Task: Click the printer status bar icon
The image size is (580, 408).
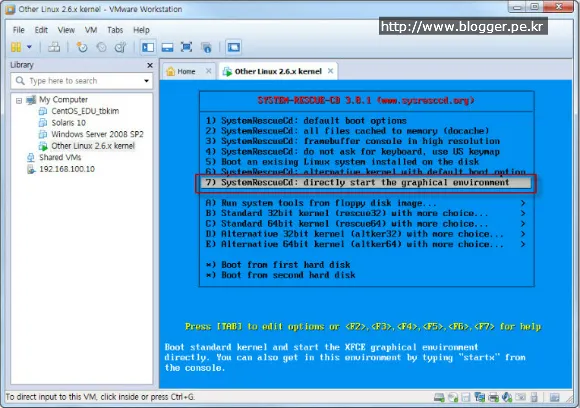Action: [493, 398]
